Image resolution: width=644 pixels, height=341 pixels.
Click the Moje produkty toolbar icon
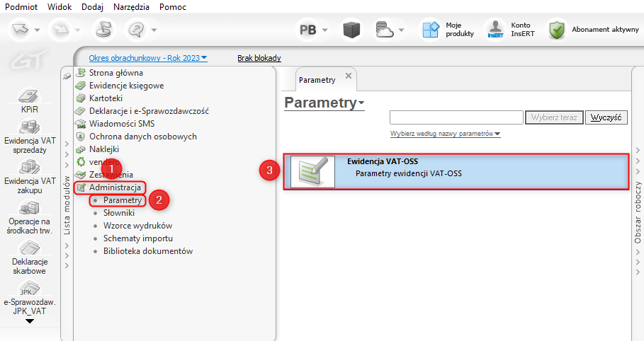pos(431,30)
